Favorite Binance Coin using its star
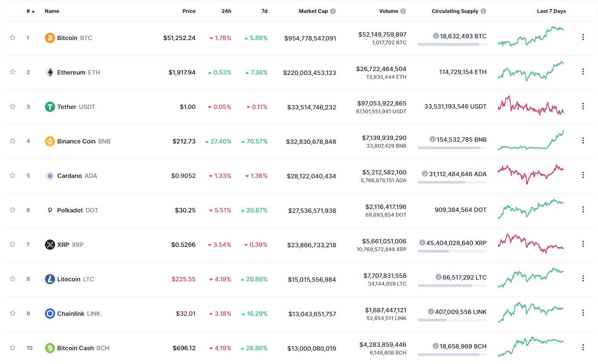This screenshot has height=364, width=598. pyautogui.click(x=13, y=141)
